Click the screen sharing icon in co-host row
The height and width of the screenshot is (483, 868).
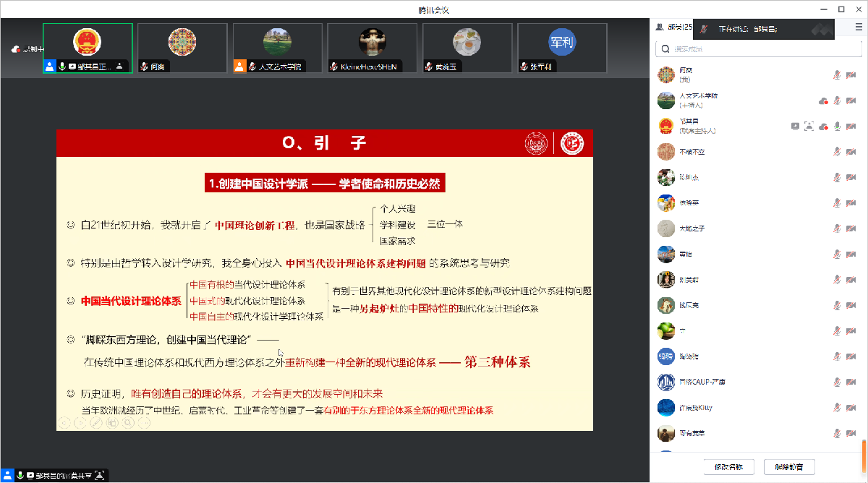pos(795,126)
